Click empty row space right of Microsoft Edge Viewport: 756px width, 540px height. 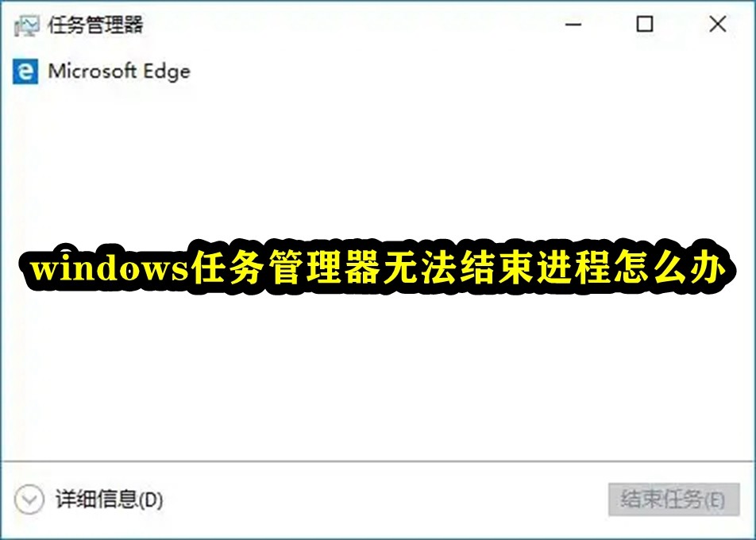[472, 71]
